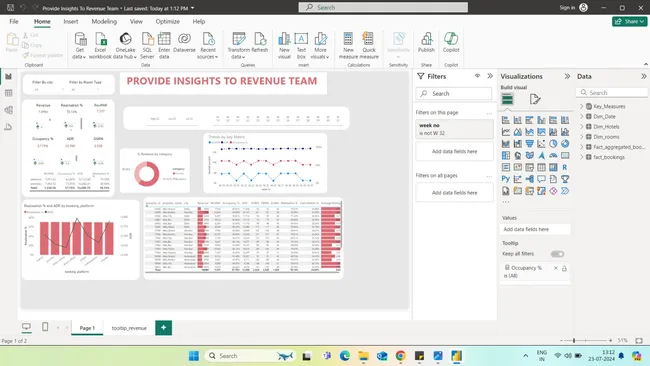
Task: Switch to mobile layout icon
Action: tap(45, 327)
